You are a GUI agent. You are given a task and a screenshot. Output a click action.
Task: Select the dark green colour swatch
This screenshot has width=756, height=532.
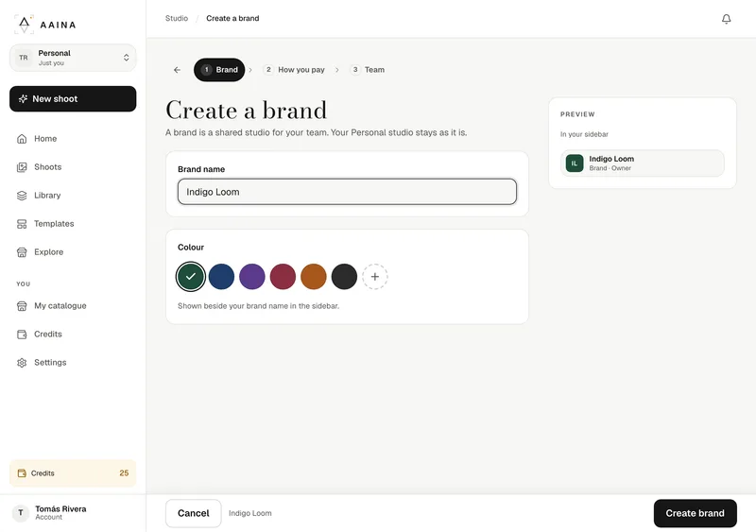coord(191,276)
